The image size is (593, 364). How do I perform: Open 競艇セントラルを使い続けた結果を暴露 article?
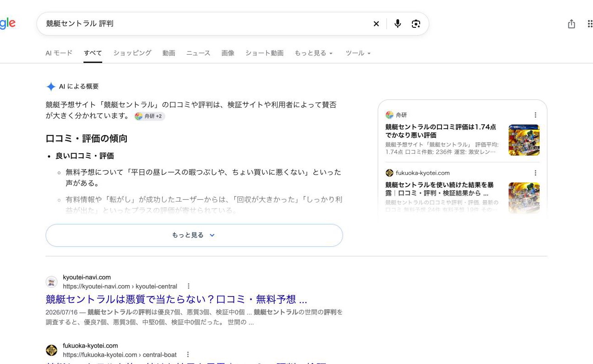440,189
